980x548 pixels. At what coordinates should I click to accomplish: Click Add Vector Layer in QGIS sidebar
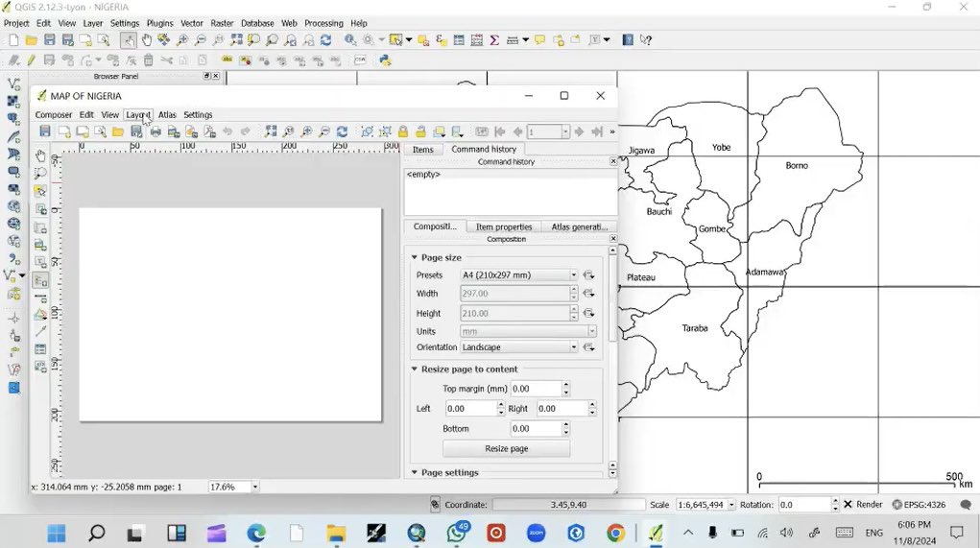(x=13, y=83)
